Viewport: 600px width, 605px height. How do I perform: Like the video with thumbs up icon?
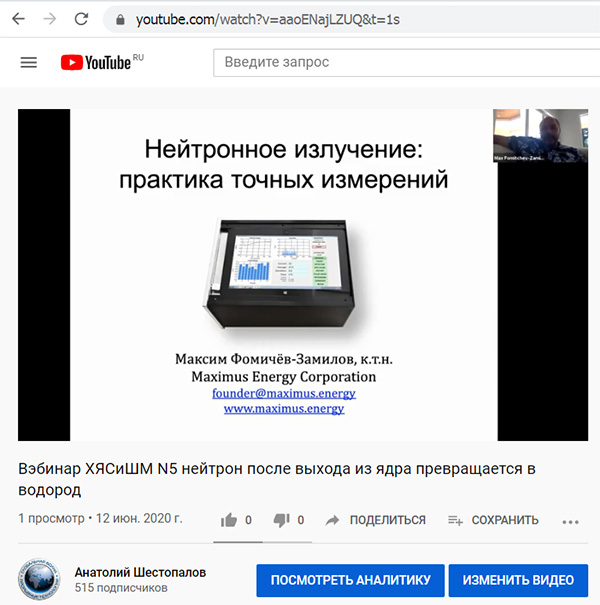pyautogui.click(x=228, y=520)
